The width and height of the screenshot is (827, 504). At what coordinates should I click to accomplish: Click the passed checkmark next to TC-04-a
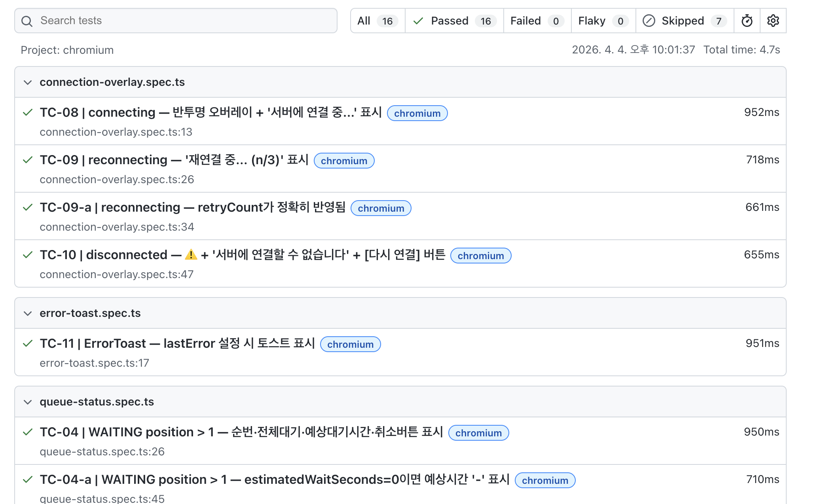pyautogui.click(x=28, y=479)
